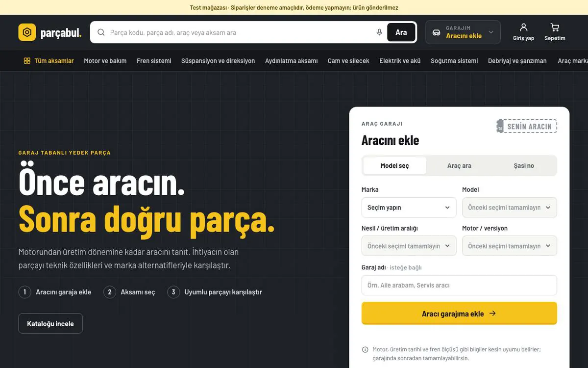Open Soğutma sistemi category
This screenshot has width=588, height=368.
point(454,61)
